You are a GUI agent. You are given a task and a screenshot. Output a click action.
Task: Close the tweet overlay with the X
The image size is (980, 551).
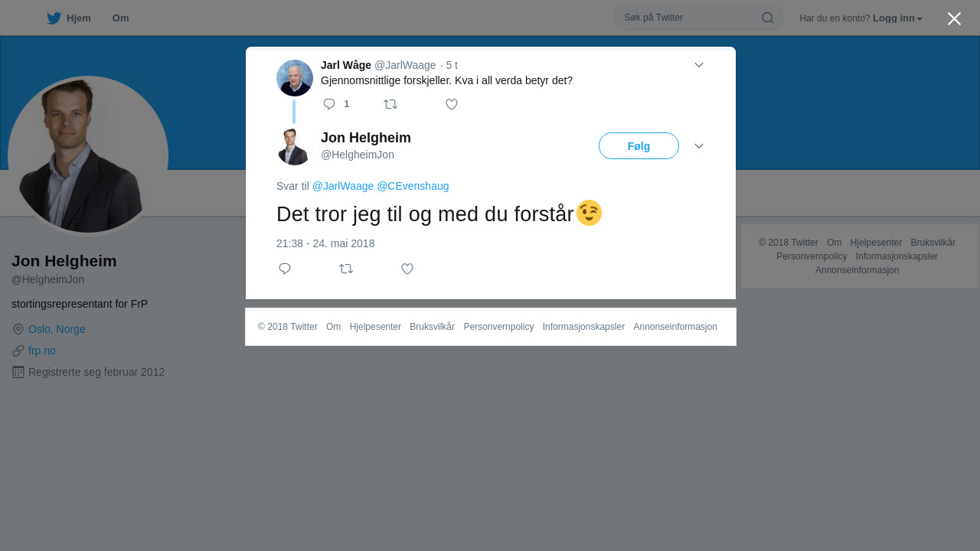(954, 18)
